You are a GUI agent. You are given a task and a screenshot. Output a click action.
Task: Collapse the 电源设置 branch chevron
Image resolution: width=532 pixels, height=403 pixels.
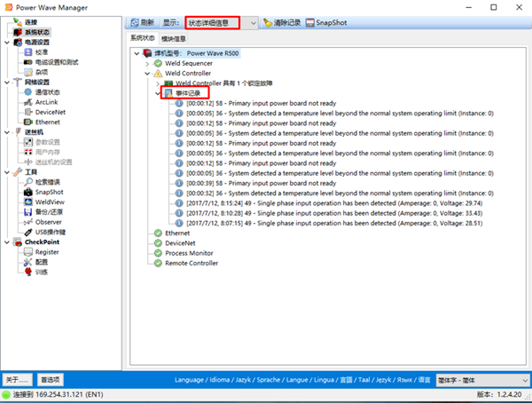tap(7, 43)
